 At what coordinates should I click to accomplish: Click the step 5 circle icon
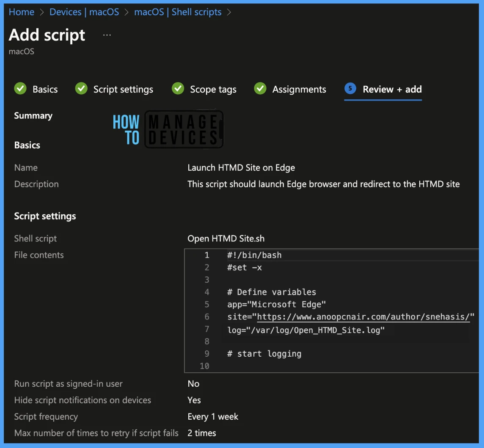tap(350, 88)
